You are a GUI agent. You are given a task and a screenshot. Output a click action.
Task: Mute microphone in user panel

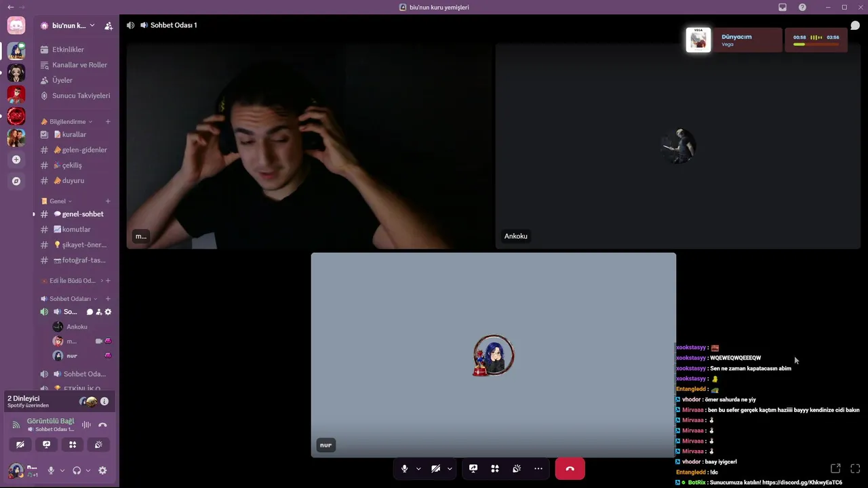click(x=51, y=470)
